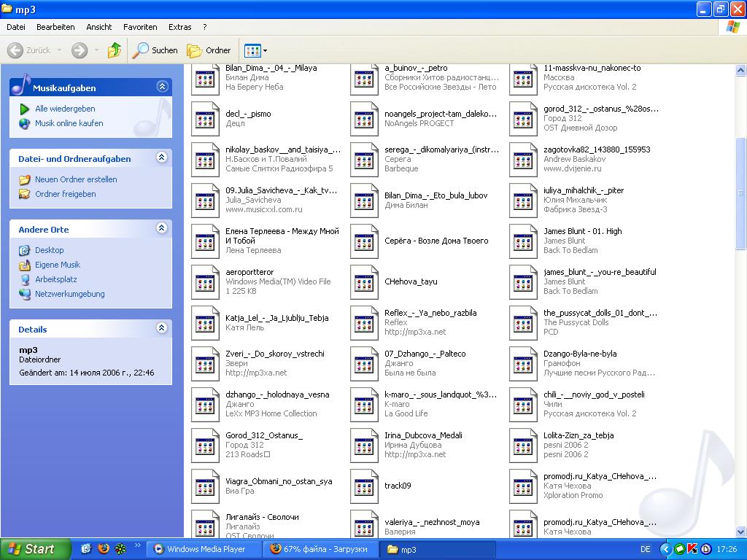Open the Suchen search tool
Viewport: 747px width, 560px height.
tap(155, 50)
